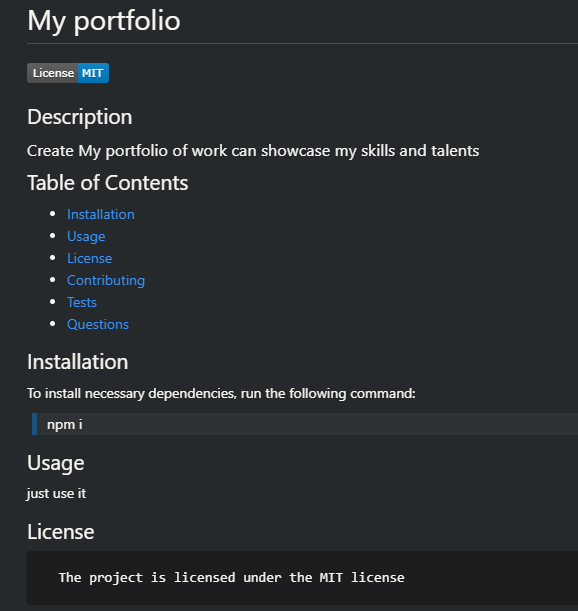Select the Questions link in contents
This screenshot has width=578, height=611.
tap(98, 325)
